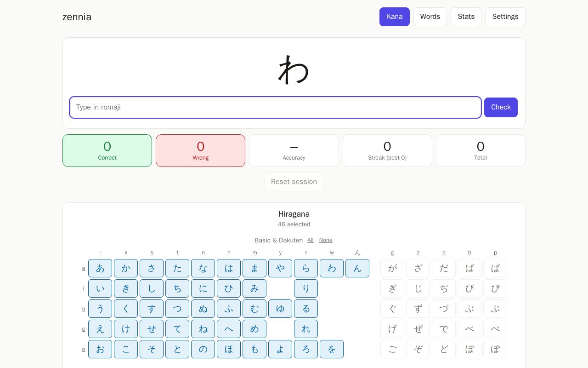Select the m column header

pos(254,253)
